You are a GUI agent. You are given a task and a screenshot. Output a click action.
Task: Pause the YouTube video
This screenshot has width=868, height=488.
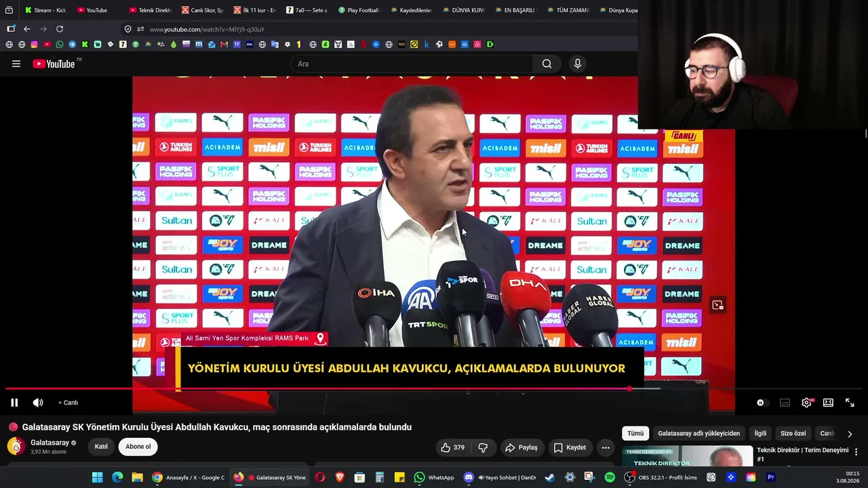tap(14, 403)
